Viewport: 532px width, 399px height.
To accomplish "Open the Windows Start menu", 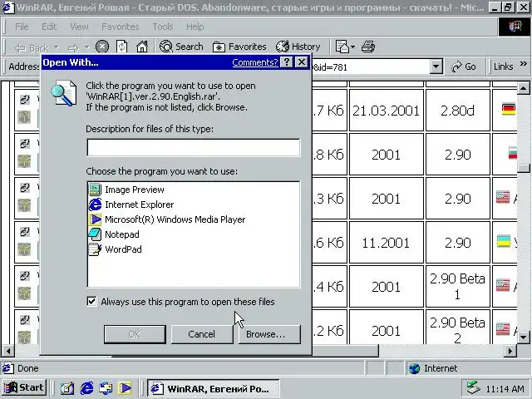I will (24, 388).
